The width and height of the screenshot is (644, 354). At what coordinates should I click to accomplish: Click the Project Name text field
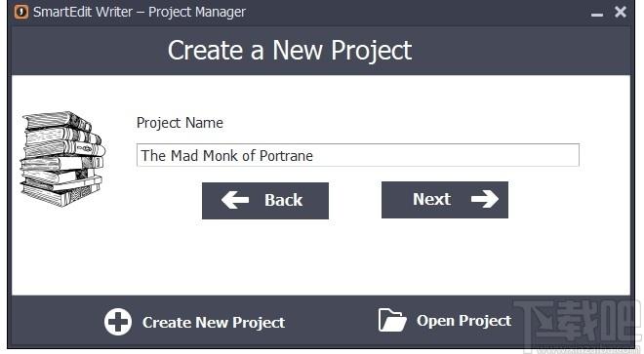[x=358, y=155]
